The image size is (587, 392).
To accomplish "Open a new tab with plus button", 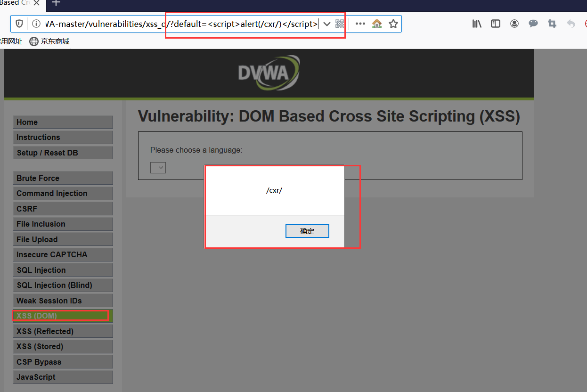I will pos(56,3).
